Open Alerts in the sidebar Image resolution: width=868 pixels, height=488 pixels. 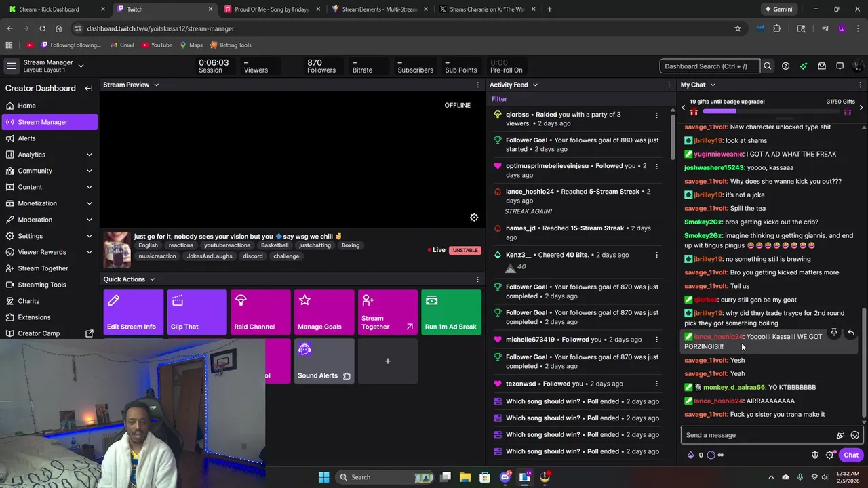click(x=27, y=138)
